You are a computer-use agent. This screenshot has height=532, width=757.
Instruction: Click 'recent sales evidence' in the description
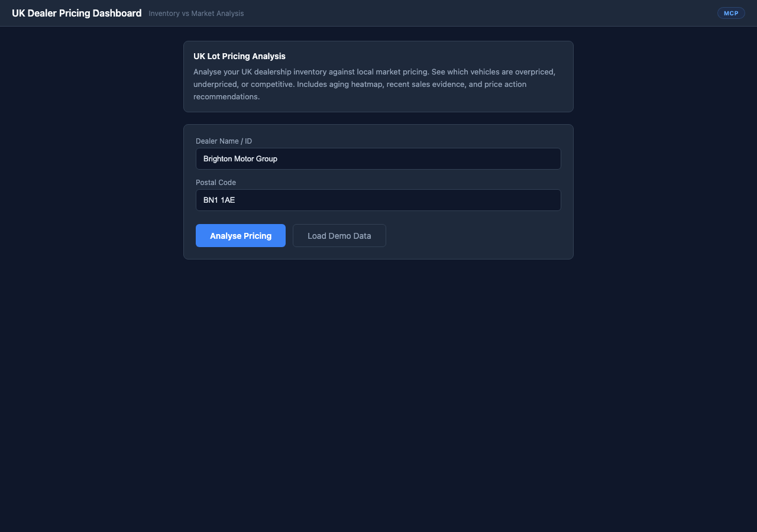pyautogui.click(x=426, y=84)
